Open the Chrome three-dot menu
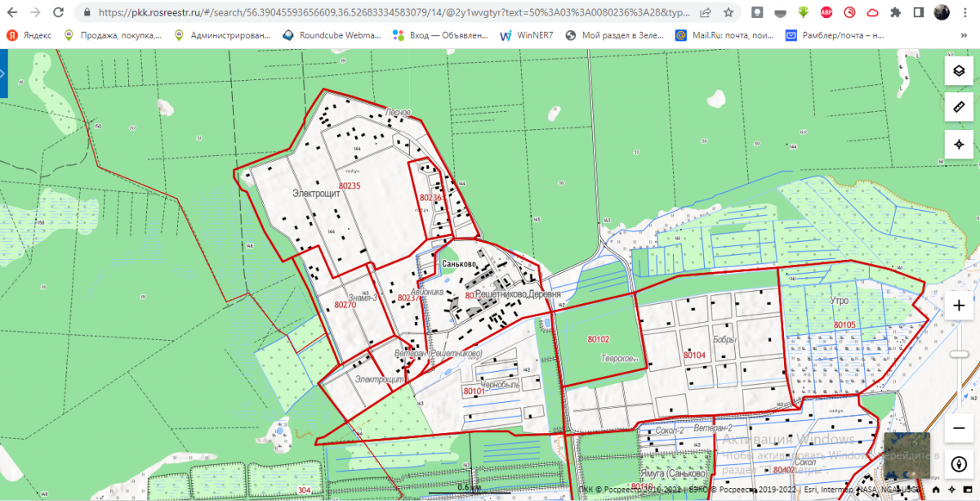 pos(966,12)
